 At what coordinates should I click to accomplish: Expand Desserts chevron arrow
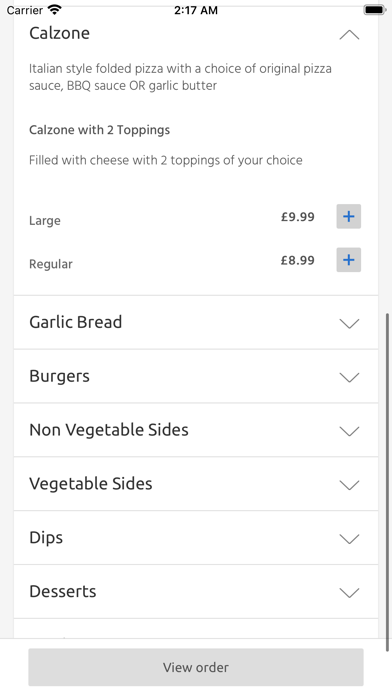coord(349,592)
